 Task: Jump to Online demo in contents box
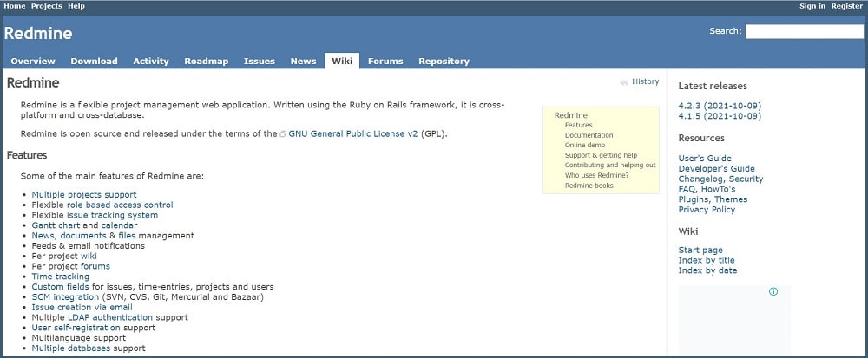point(585,146)
